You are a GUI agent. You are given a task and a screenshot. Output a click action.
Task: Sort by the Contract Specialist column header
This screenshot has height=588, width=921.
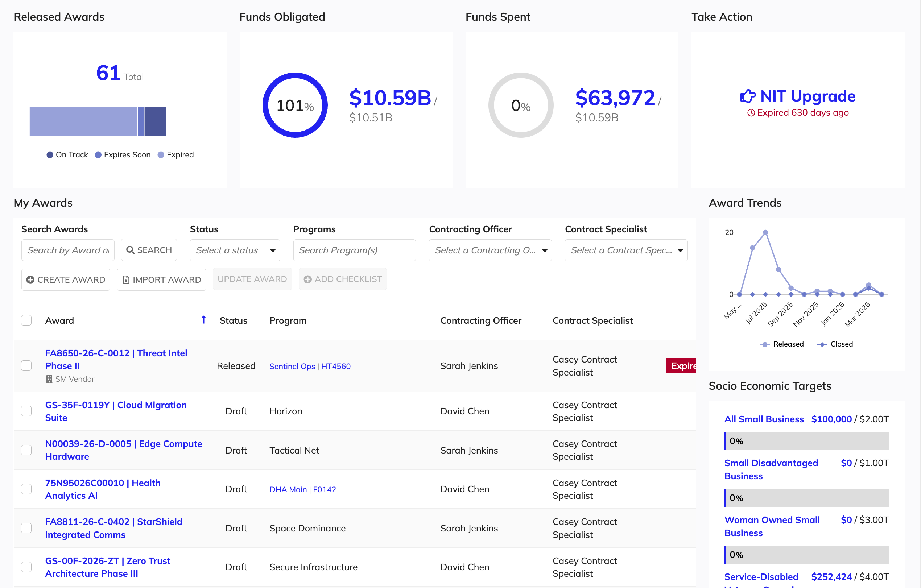pos(592,321)
